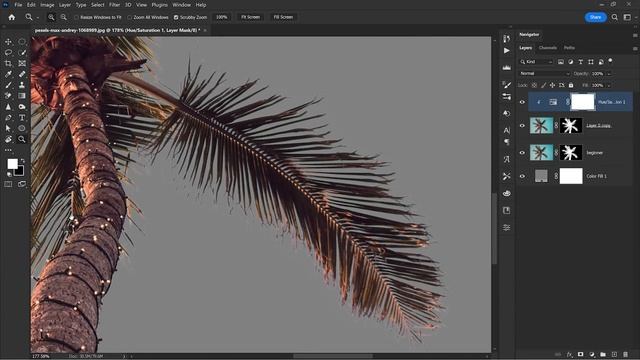
Task: Select the Crop tool
Action: tap(8, 63)
